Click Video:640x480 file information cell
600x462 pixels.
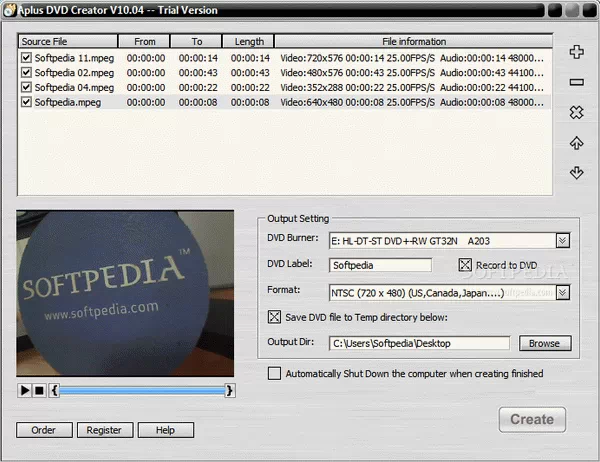(412, 102)
